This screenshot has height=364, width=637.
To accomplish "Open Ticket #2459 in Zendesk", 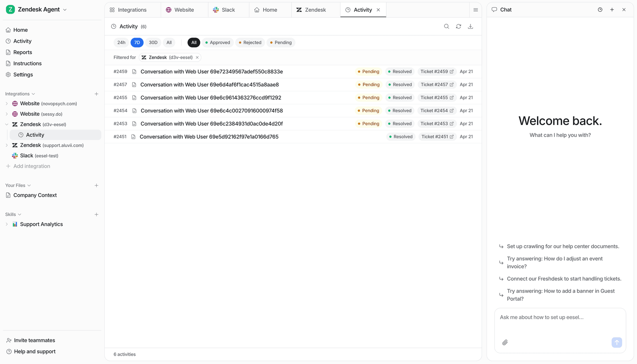I will (436, 71).
